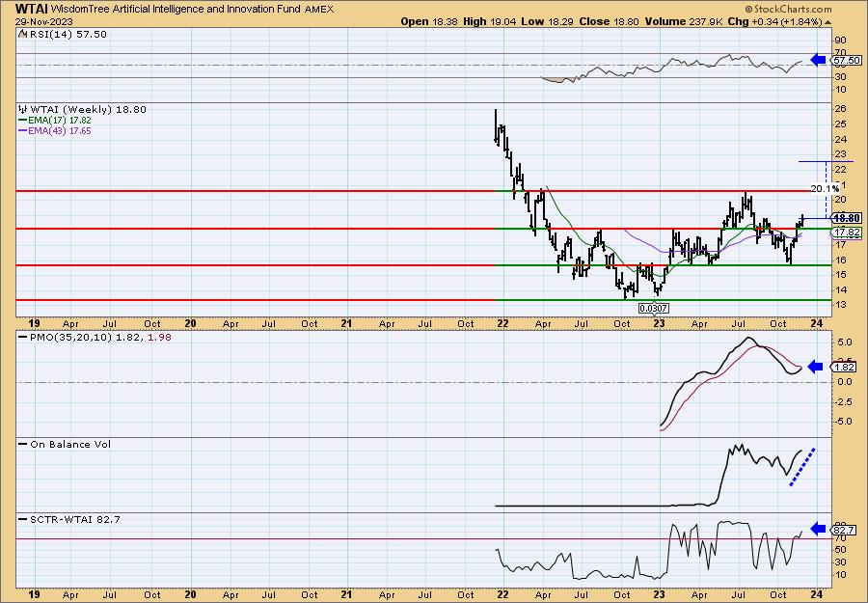Click the RSI(14) 57.50 indicator label

(68, 34)
